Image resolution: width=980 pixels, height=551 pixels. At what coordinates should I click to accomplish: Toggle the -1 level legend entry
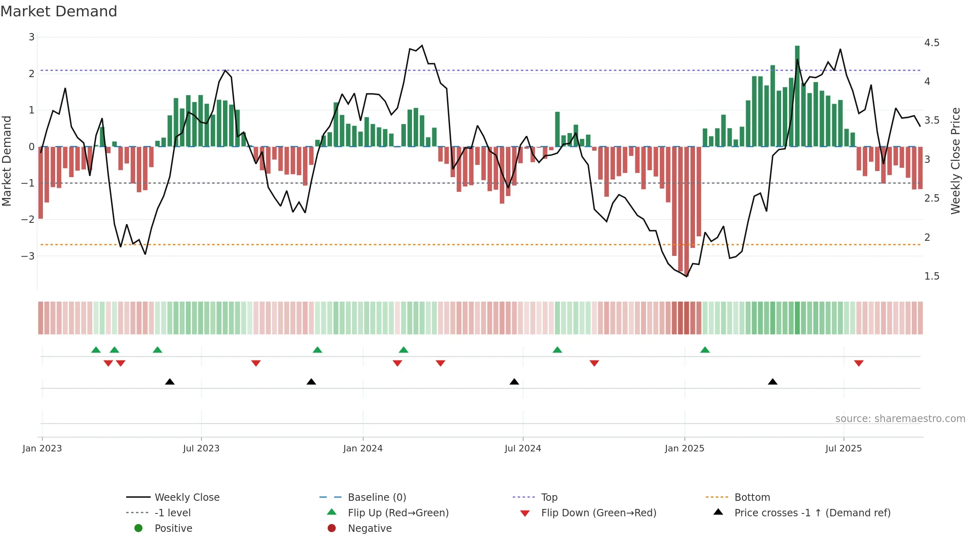click(x=158, y=513)
